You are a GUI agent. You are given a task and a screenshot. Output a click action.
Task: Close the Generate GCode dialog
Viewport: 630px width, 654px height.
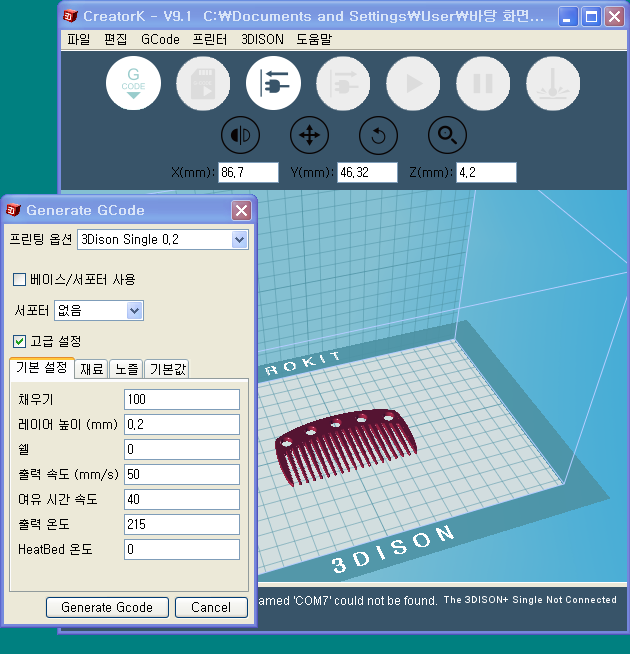[242, 211]
